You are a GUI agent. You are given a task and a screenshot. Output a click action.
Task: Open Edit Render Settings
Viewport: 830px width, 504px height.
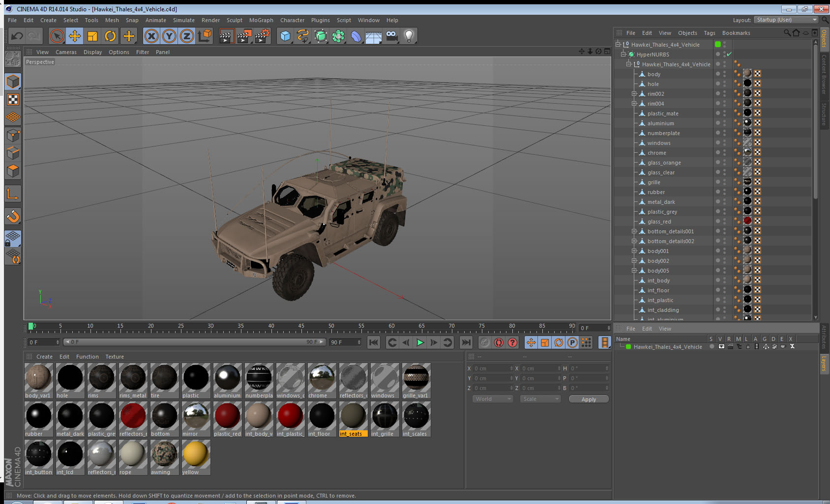click(262, 36)
